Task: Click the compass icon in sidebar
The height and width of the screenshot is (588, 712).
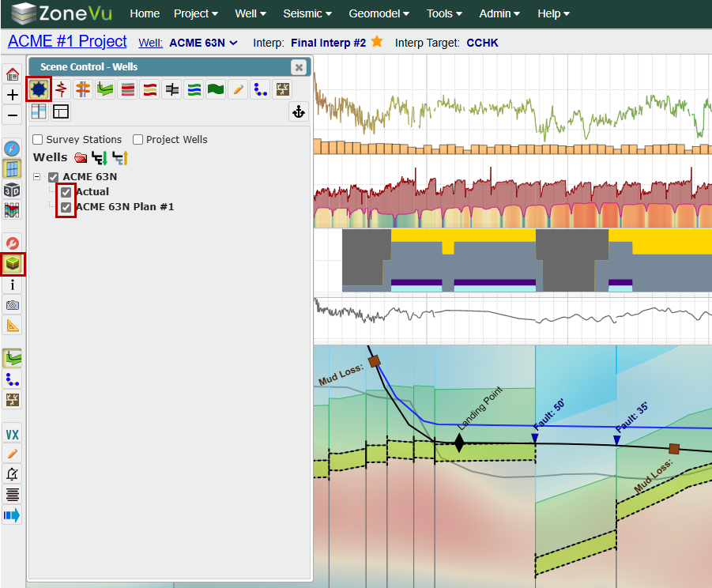Action: pos(13,149)
